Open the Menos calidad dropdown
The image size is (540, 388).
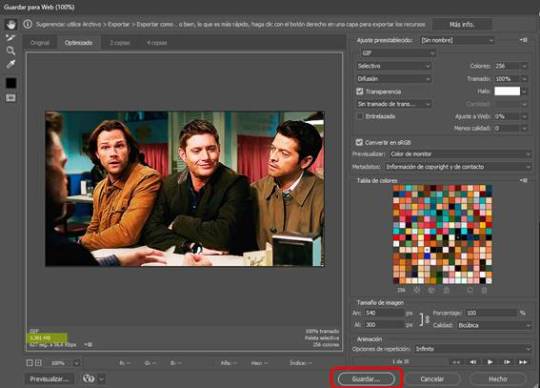(x=511, y=128)
